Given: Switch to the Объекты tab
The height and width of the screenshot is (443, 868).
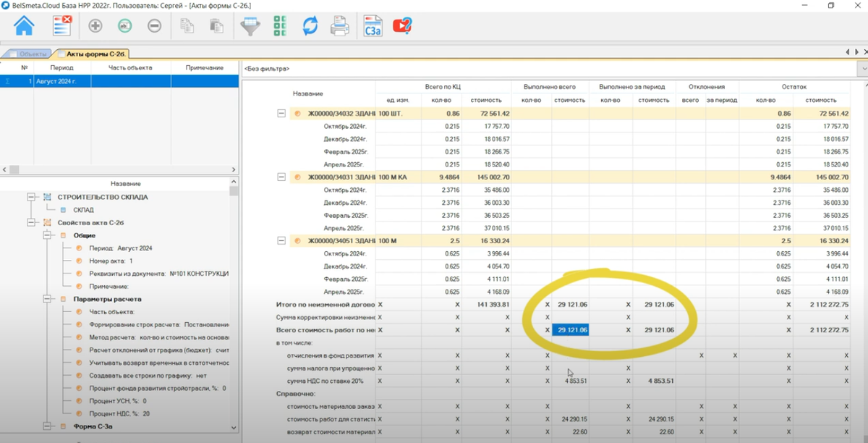Looking at the screenshot, I should 30,54.
